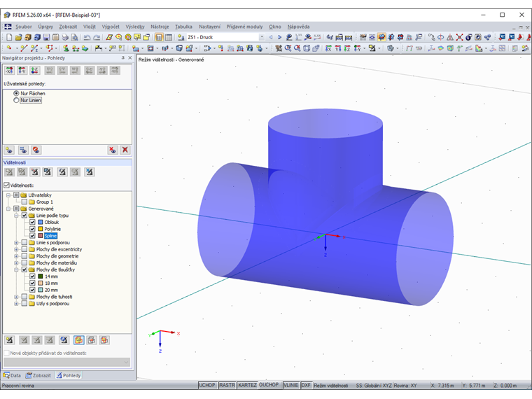This screenshot has height=399, width=532.
Task: Check the Group 1 visibility checkbox
Action: coord(24,202)
